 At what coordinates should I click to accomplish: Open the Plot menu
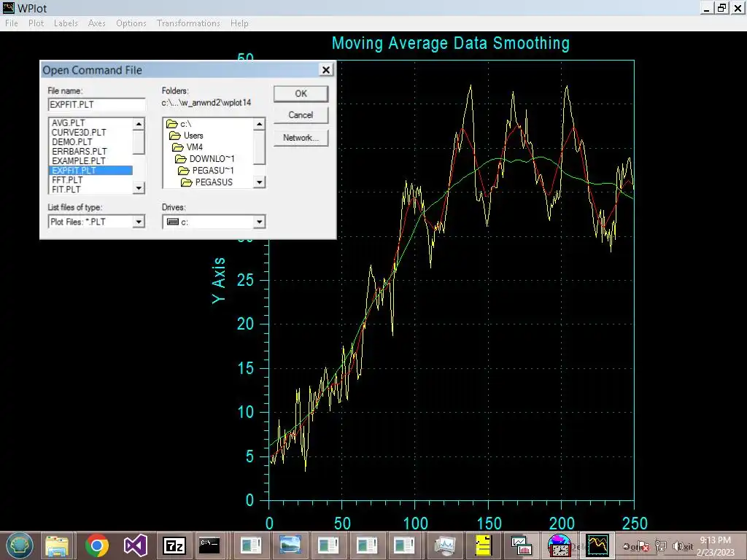coord(36,23)
